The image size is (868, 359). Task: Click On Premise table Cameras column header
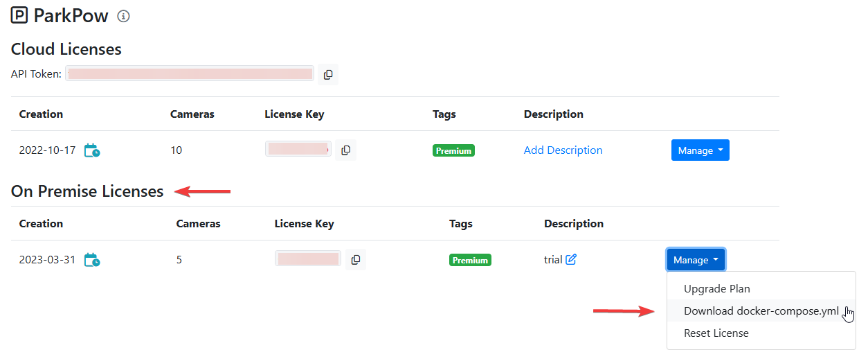(x=198, y=223)
